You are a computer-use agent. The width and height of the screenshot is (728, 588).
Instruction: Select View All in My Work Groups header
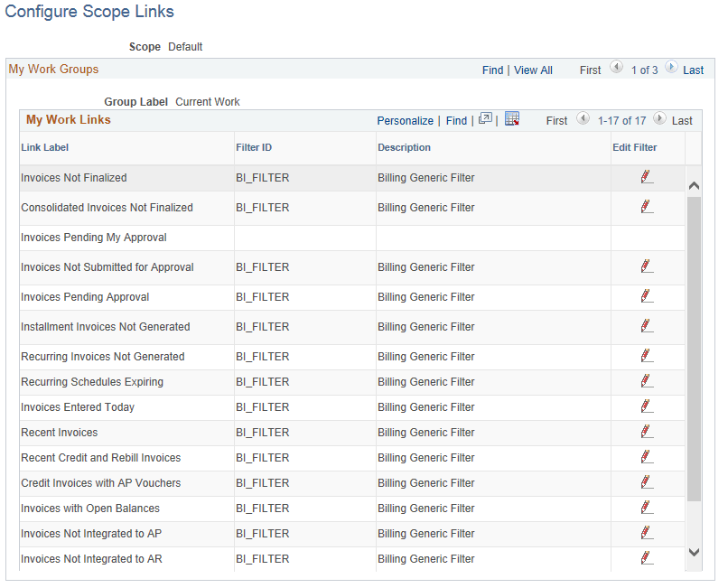click(x=533, y=70)
